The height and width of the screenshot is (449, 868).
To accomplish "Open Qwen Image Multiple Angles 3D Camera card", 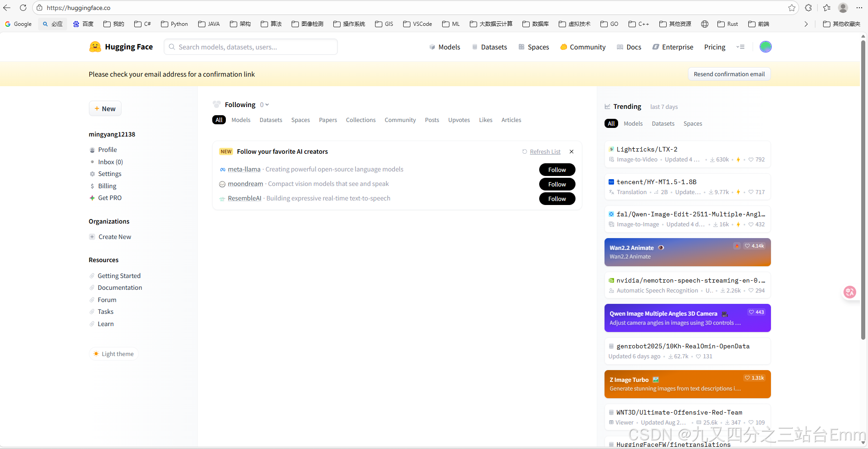I will [687, 318].
